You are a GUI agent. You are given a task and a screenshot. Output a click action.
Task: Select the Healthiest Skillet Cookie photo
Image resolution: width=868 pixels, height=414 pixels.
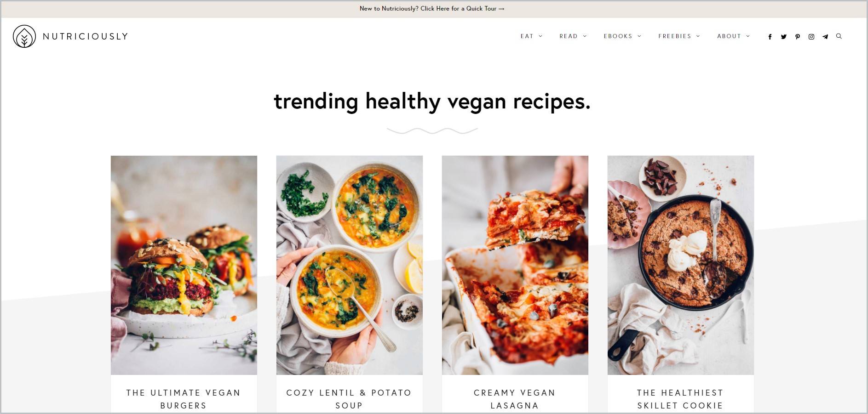tap(680, 265)
